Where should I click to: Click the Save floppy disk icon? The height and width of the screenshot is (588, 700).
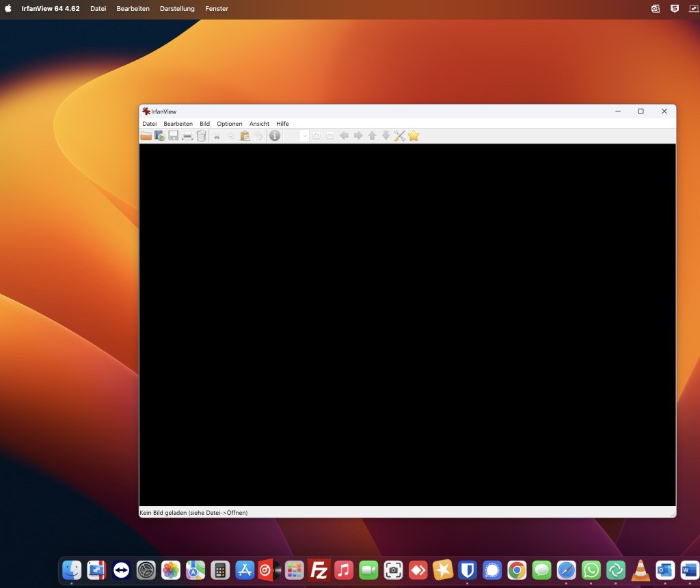174,136
